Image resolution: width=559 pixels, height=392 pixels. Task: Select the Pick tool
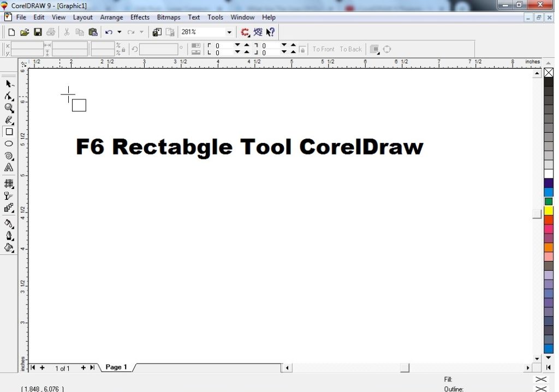(x=9, y=84)
